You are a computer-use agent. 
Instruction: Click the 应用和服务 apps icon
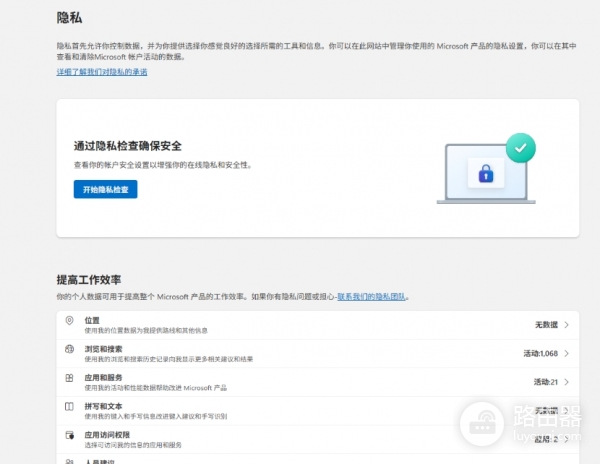(69, 378)
